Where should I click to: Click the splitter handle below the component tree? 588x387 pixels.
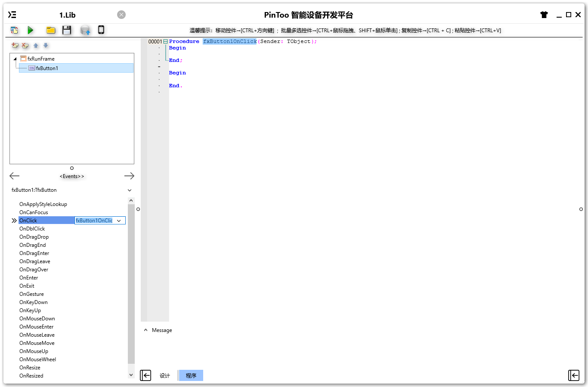pyautogui.click(x=72, y=168)
